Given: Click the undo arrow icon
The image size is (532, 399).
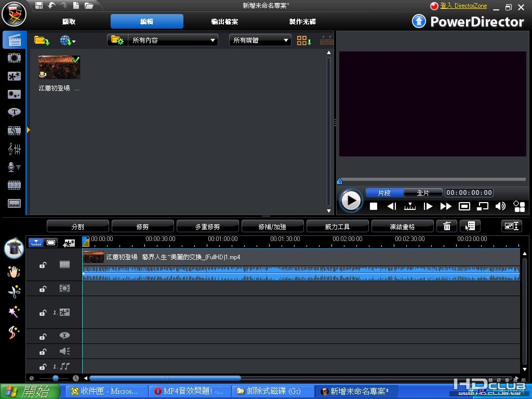Looking at the screenshot, I should (x=51, y=5).
